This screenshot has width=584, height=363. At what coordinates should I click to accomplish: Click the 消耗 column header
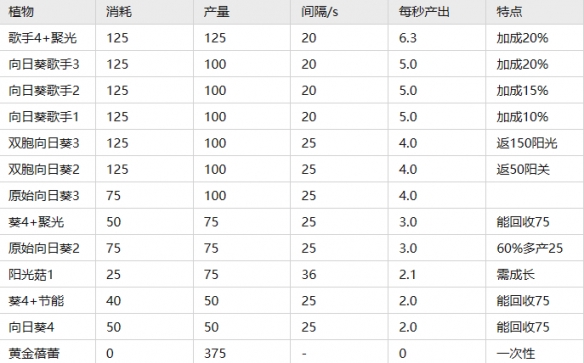click(119, 12)
